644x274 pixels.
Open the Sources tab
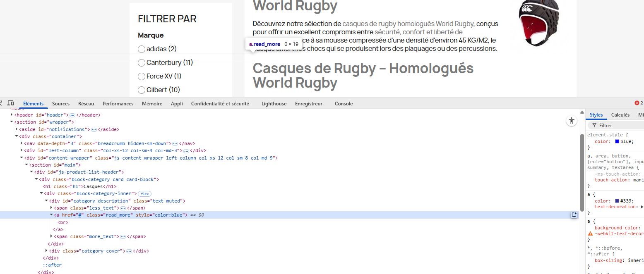pyautogui.click(x=61, y=104)
